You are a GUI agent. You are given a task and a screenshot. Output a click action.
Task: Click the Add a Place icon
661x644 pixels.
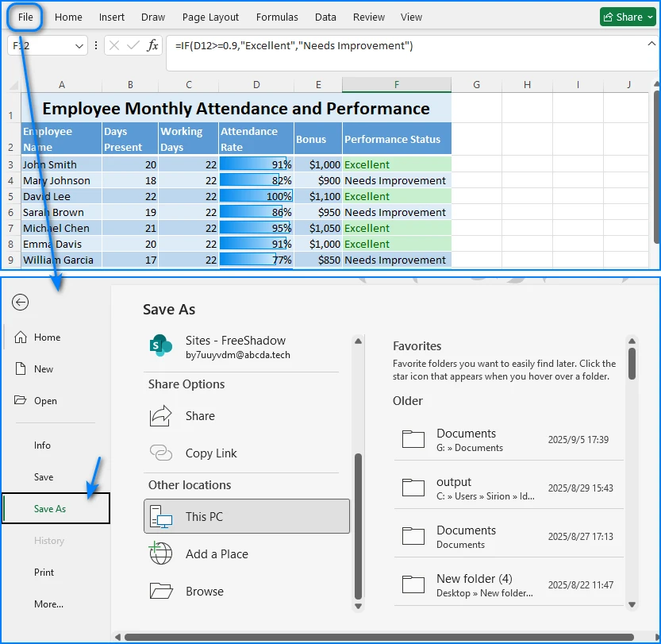(160, 554)
